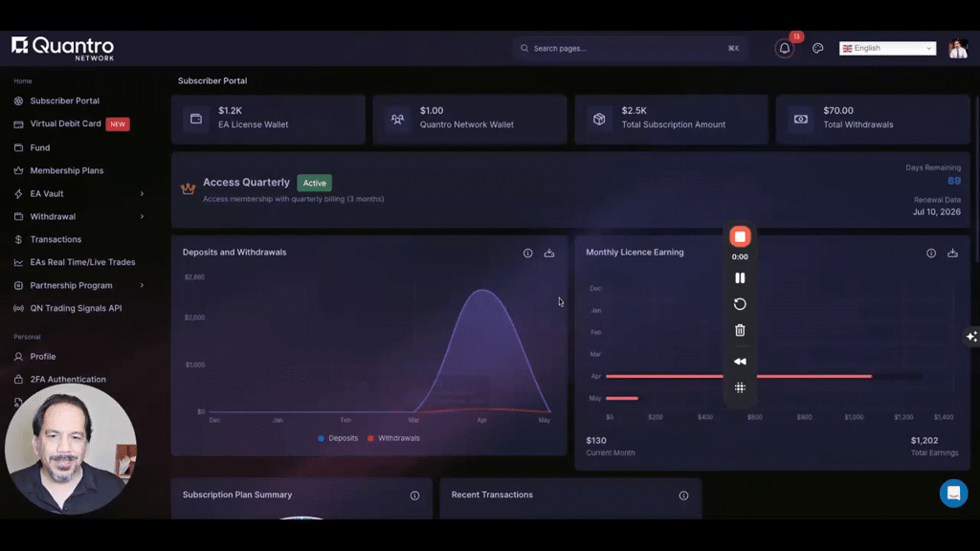Click the $70.00 Total Withdrawals value
This screenshot has height=551, width=980.
point(838,111)
